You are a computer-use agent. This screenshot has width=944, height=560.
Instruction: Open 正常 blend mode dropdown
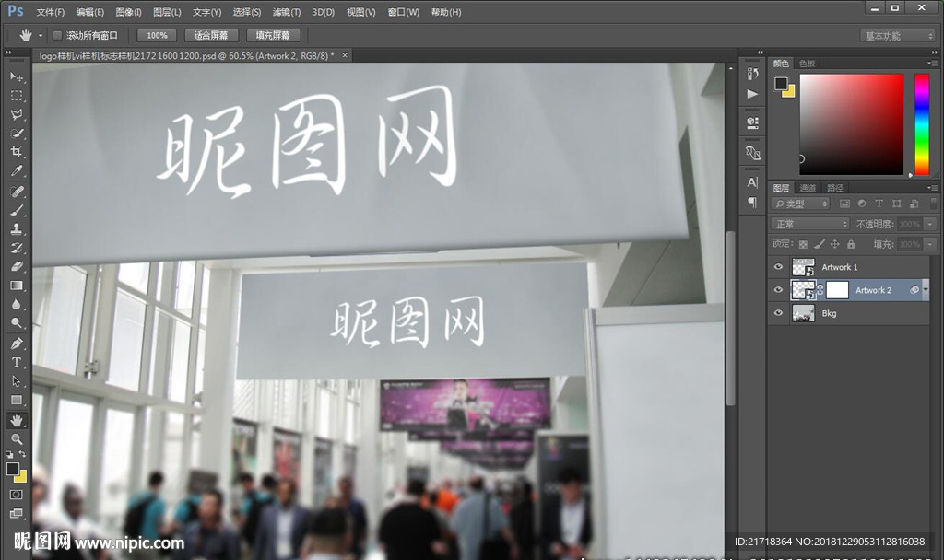click(809, 224)
